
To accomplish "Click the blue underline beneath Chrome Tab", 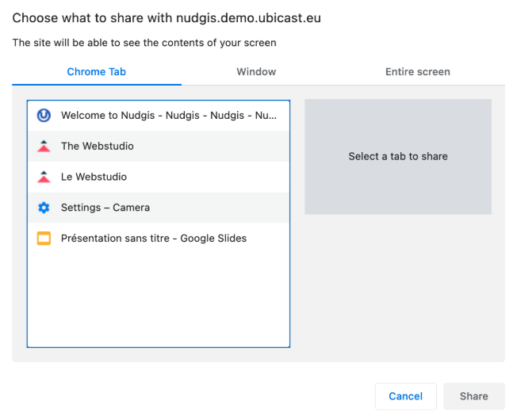I will click(x=97, y=85).
